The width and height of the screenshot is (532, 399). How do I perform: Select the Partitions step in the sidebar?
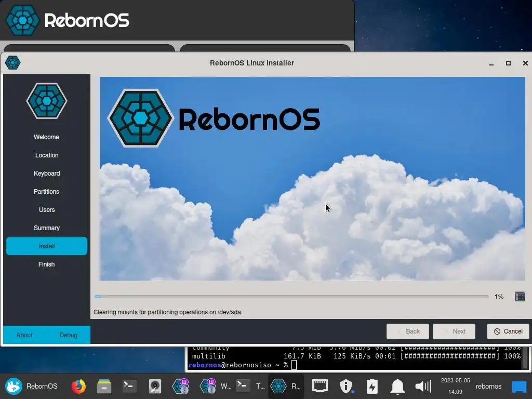46,192
